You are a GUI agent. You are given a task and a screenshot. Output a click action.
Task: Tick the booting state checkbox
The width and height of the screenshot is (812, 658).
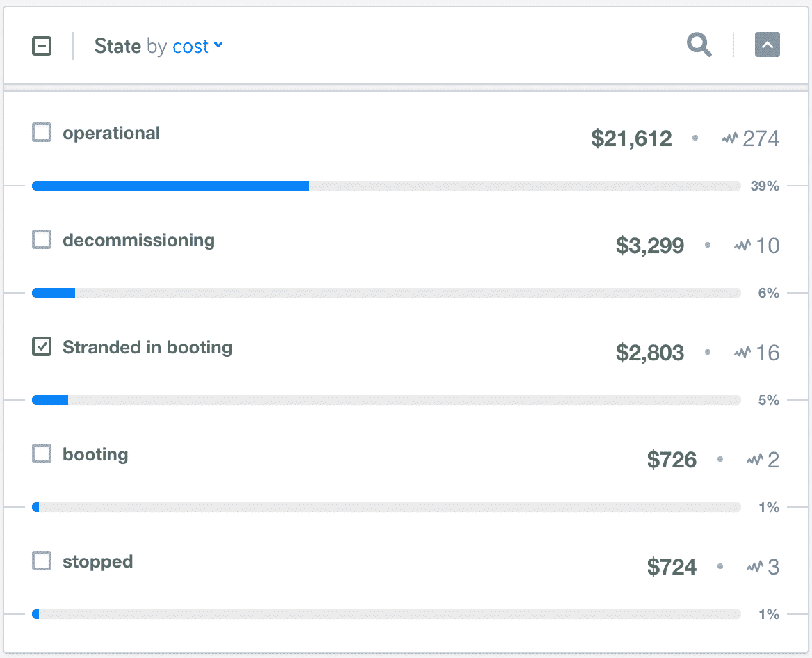pyautogui.click(x=42, y=454)
